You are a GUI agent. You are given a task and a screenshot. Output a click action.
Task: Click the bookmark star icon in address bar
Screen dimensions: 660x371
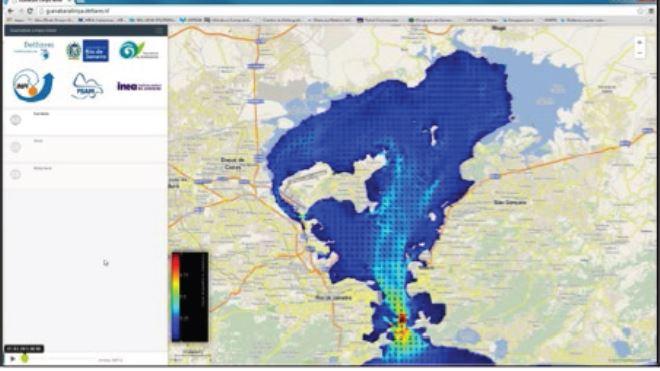point(640,11)
